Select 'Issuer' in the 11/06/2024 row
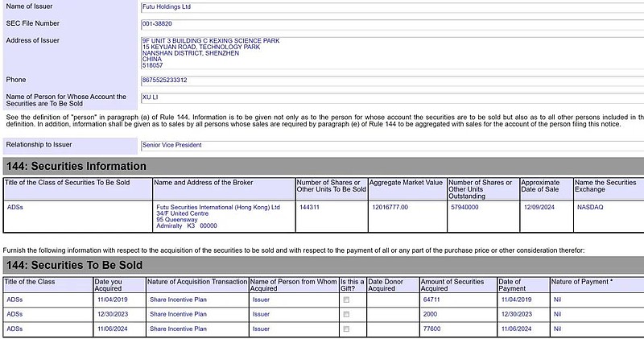This screenshot has height=339, width=644. click(261, 329)
